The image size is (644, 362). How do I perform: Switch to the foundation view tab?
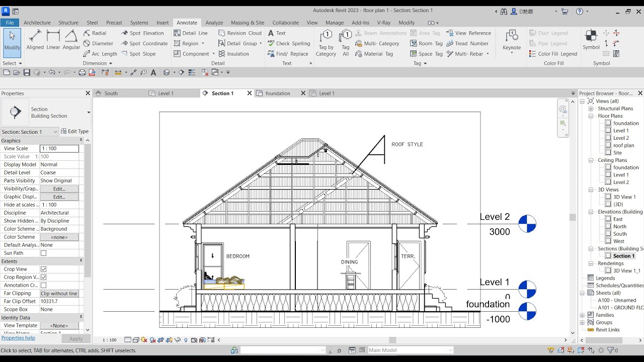[278, 94]
